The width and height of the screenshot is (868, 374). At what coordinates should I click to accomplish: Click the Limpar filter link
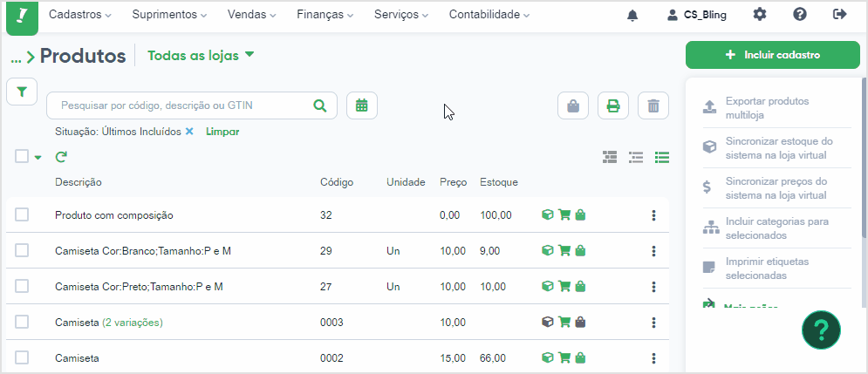click(x=222, y=132)
